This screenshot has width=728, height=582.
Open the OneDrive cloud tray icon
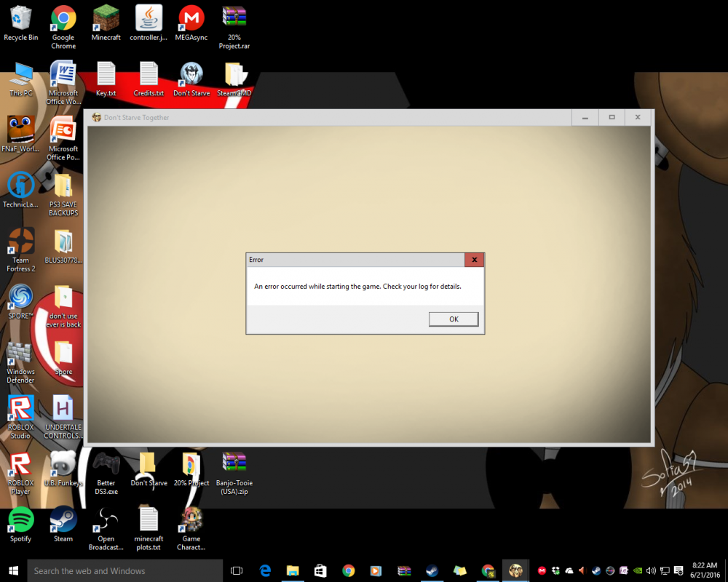569,570
